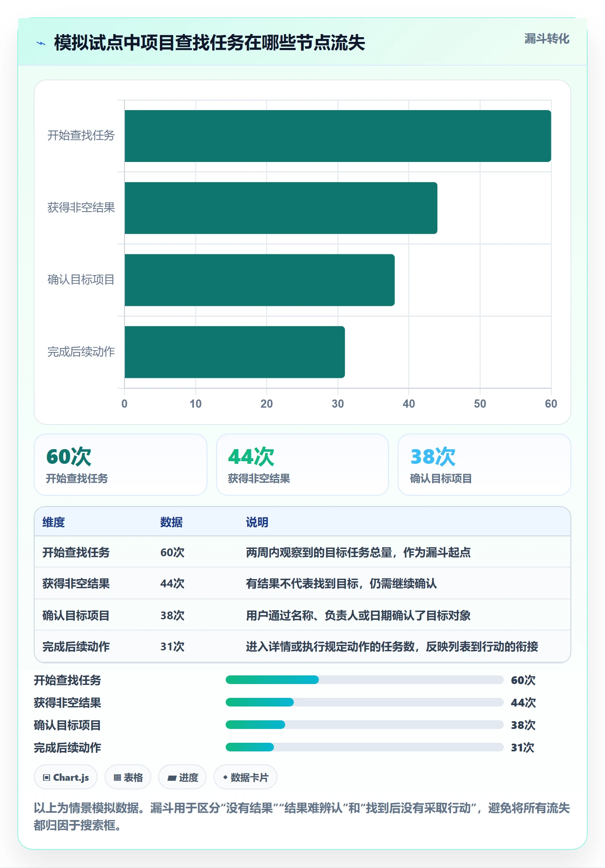Click the 31次 progress bar for 完成后续动作
The height and width of the screenshot is (868, 605).
(x=365, y=748)
